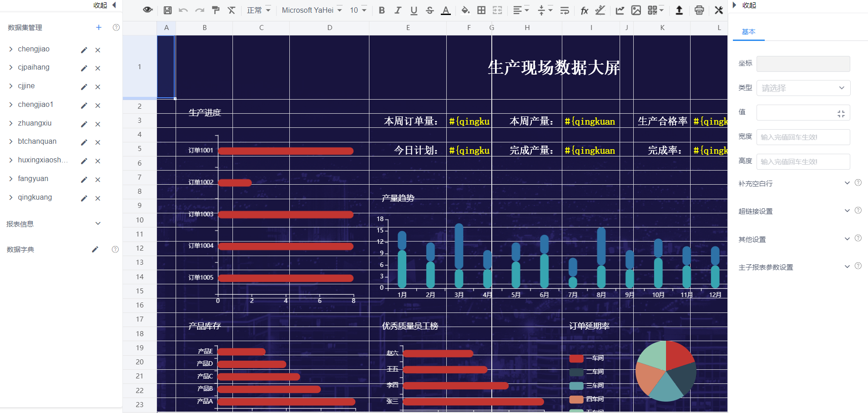Click the 宽度 input field
The image size is (868, 413).
tap(803, 137)
